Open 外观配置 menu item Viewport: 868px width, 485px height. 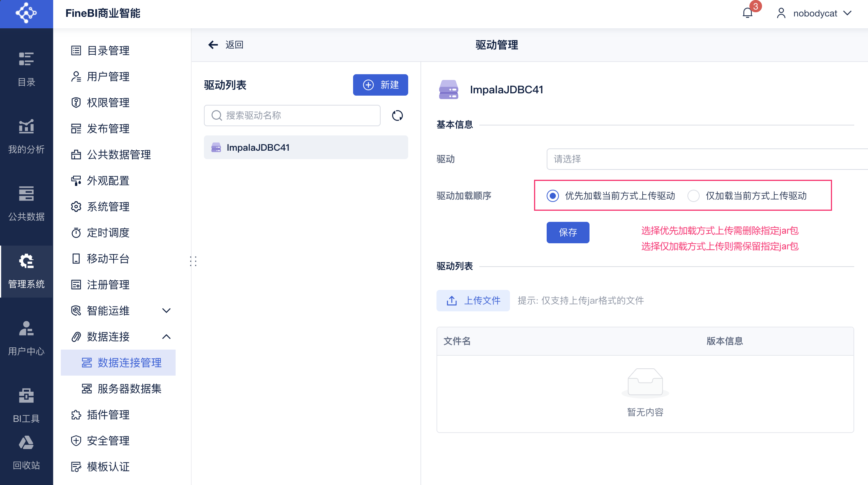(118, 181)
